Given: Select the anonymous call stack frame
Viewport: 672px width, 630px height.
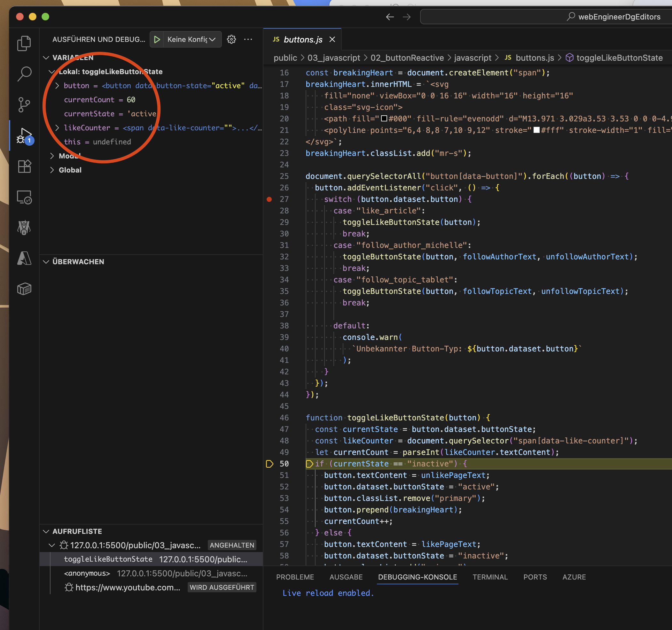Looking at the screenshot, I should pos(87,573).
